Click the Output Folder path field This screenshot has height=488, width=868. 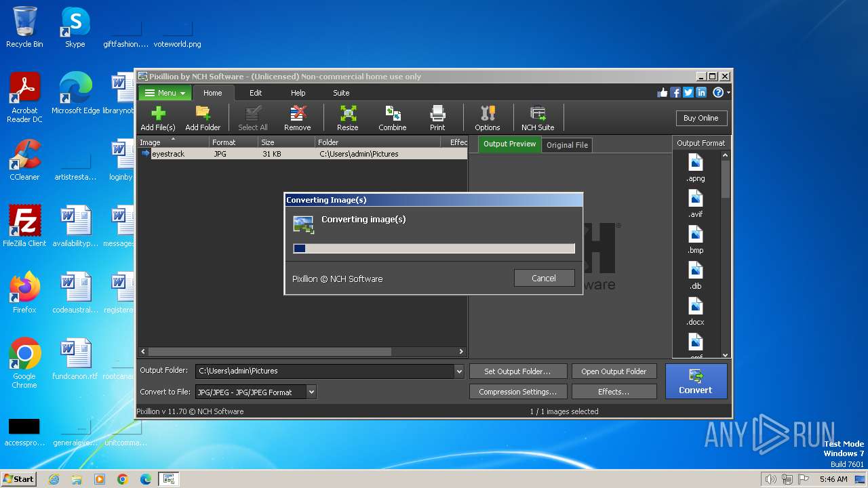click(325, 371)
